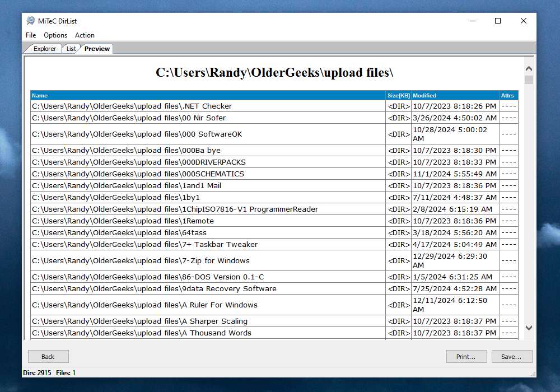Select the 1by1 folder path
Screen dimensions: 560x392
116,198
